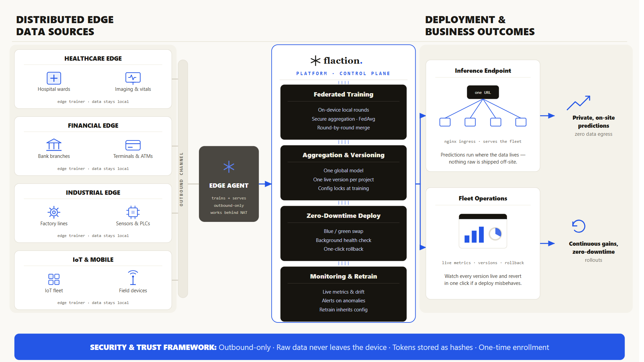Click the Factory lines gear icon
The height and width of the screenshot is (362, 644).
(54, 212)
